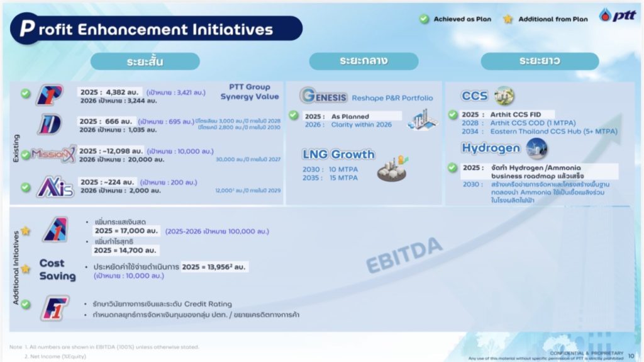This screenshot has width=644, height=362.
Task: Click the PTT Group Synergy Value label
Action: 250,92
